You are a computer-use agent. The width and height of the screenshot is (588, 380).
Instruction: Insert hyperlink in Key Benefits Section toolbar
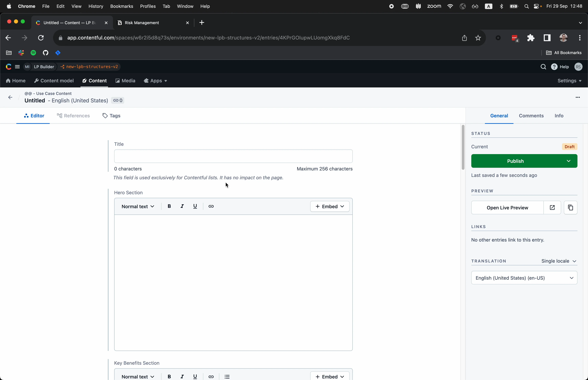tap(211, 377)
